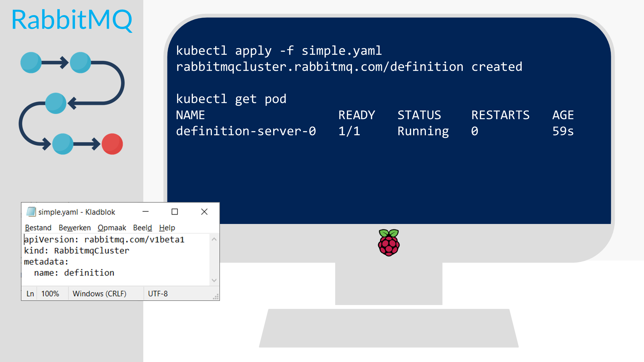Place cursor in the apiVersion line
The height and width of the screenshot is (362, 644).
click(104, 240)
